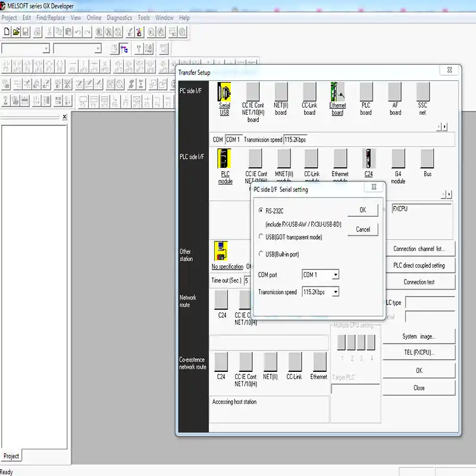Viewport: 476px width, 476px height.
Task: Click the Ethernet board icon
Action: coord(337,92)
